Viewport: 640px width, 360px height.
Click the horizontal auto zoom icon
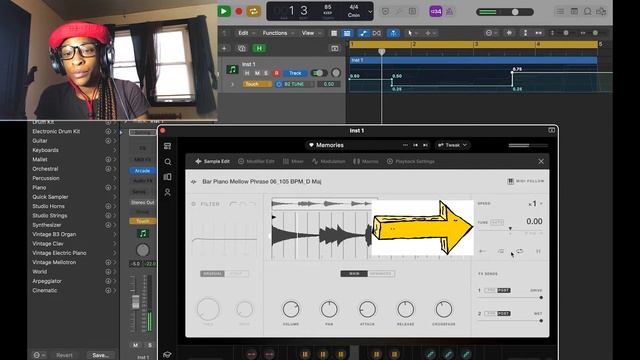[x=539, y=33]
